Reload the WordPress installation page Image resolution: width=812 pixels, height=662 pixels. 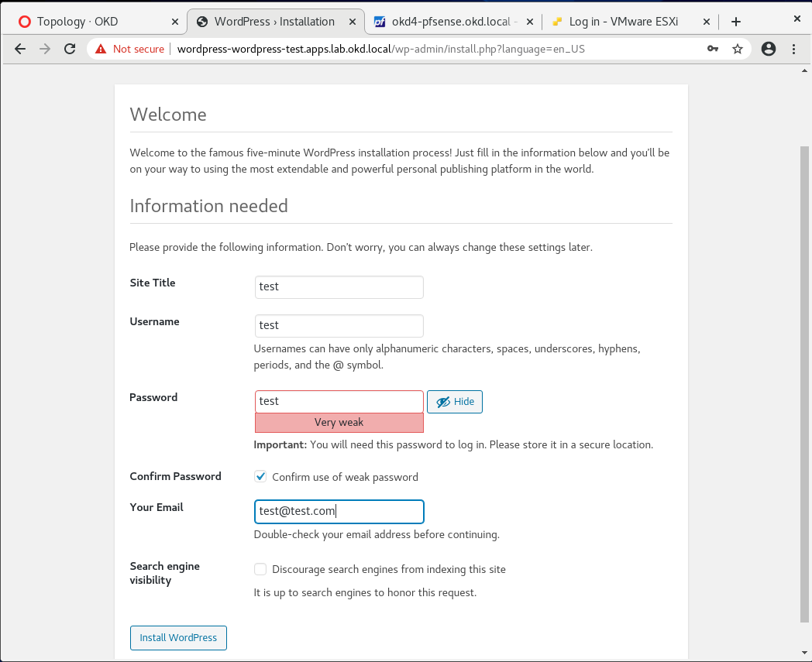(x=70, y=49)
